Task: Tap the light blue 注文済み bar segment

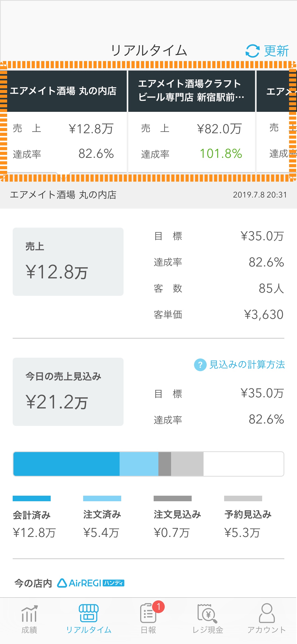Action: (139, 464)
